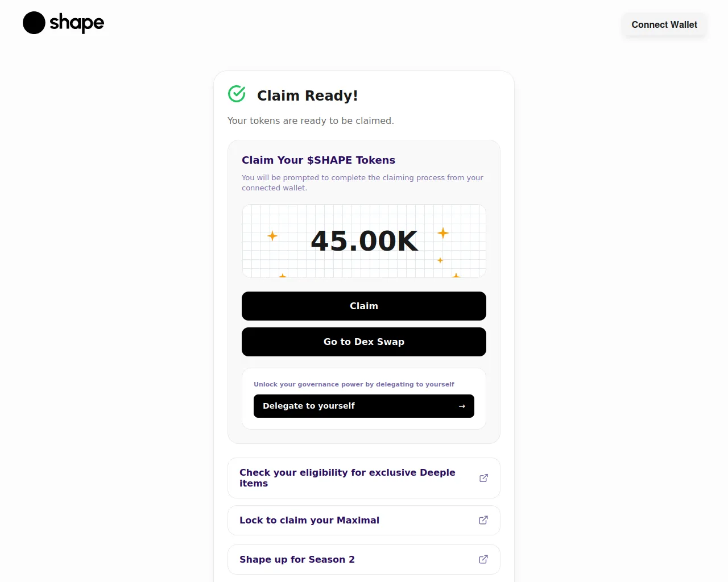Click the green checkmark Claim Ready icon
728x582 pixels.
[237, 94]
